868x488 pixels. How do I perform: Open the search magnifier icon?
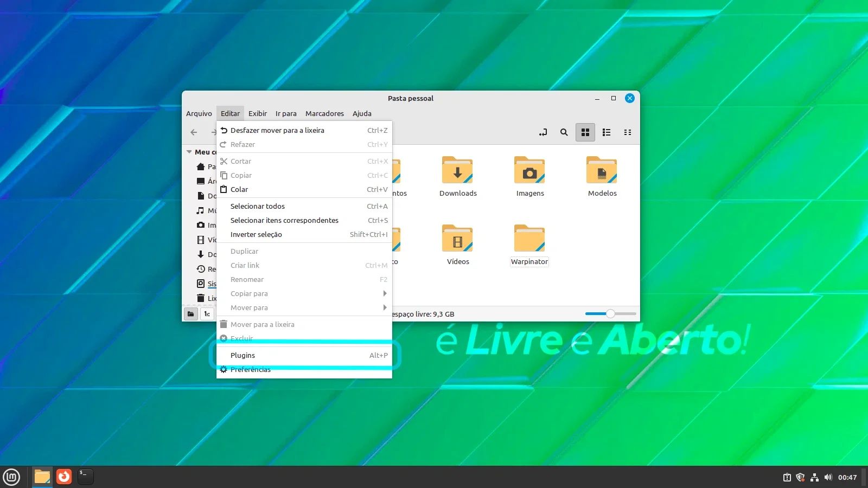point(564,132)
